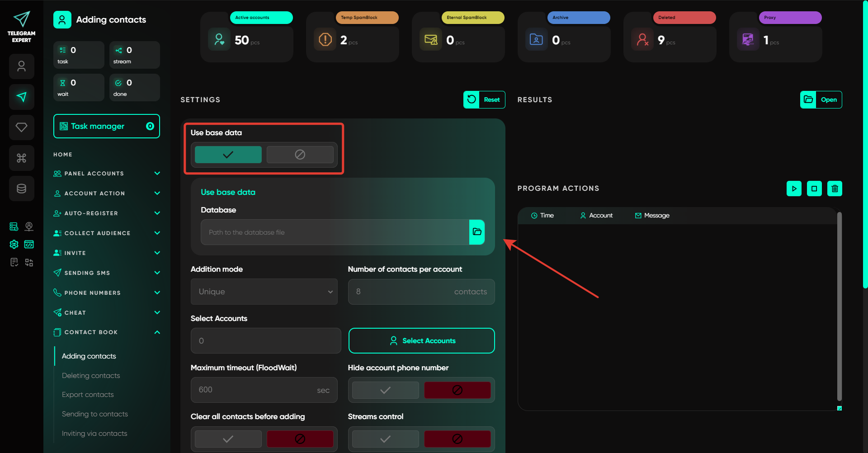The height and width of the screenshot is (453, 868).
Task: Open Export contacts menu item
Action: coord(88,395)
